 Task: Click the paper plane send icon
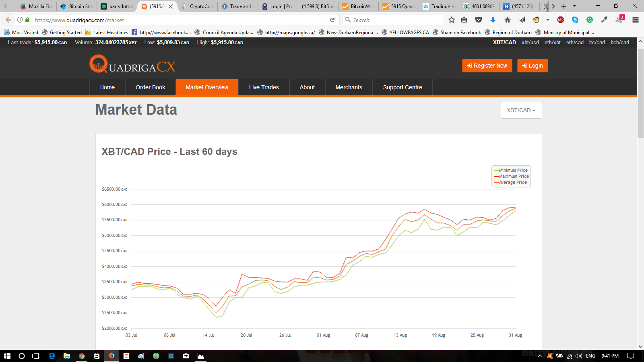[x=522, y=20]
